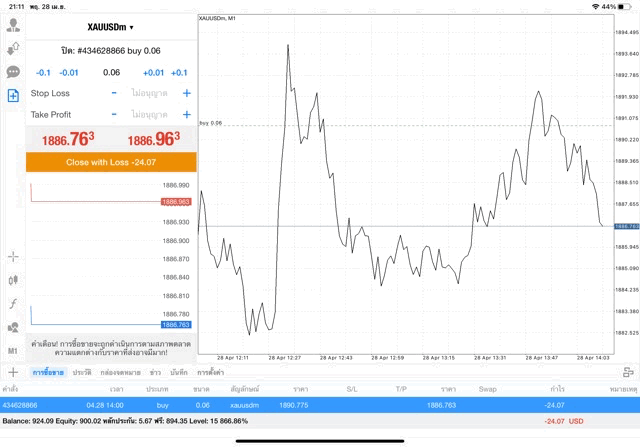Tap the new order document icon

13,95
